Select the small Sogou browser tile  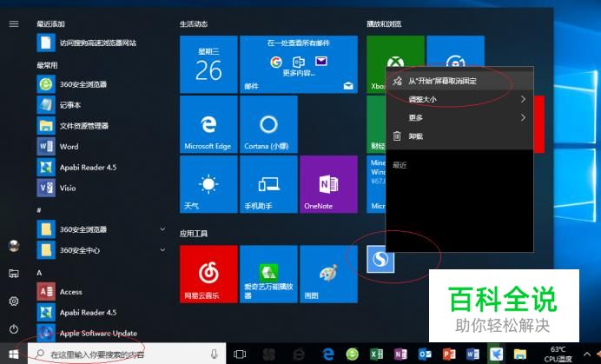[380, 259]
